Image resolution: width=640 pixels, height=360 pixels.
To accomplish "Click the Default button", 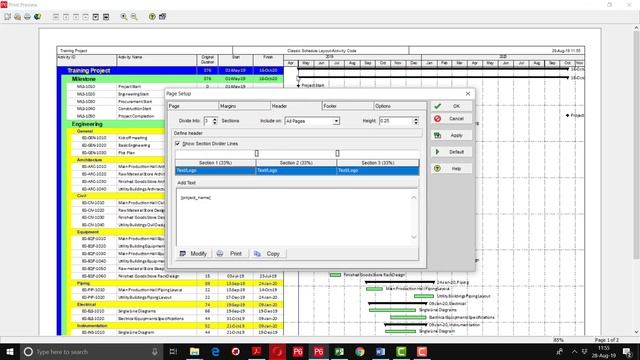I will tap(452, 152).
